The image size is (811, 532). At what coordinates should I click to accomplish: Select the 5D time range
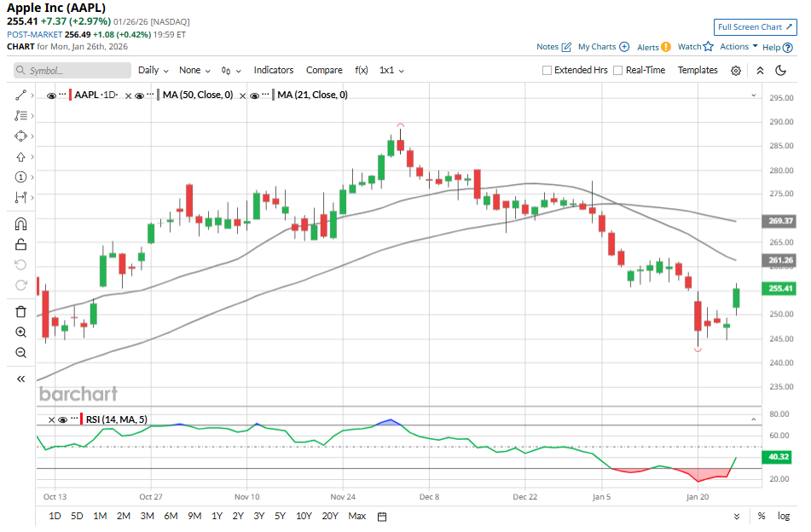pyautogui.click(x=77, y=516)
